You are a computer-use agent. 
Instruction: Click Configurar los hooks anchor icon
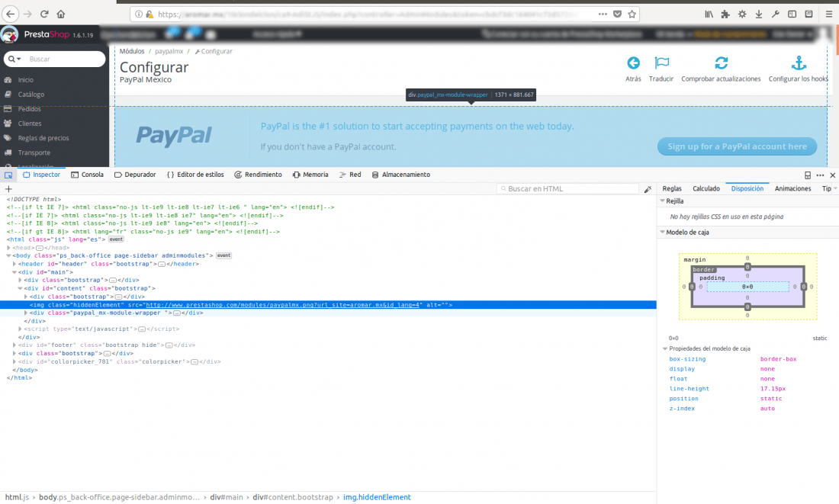pos(799,63)
